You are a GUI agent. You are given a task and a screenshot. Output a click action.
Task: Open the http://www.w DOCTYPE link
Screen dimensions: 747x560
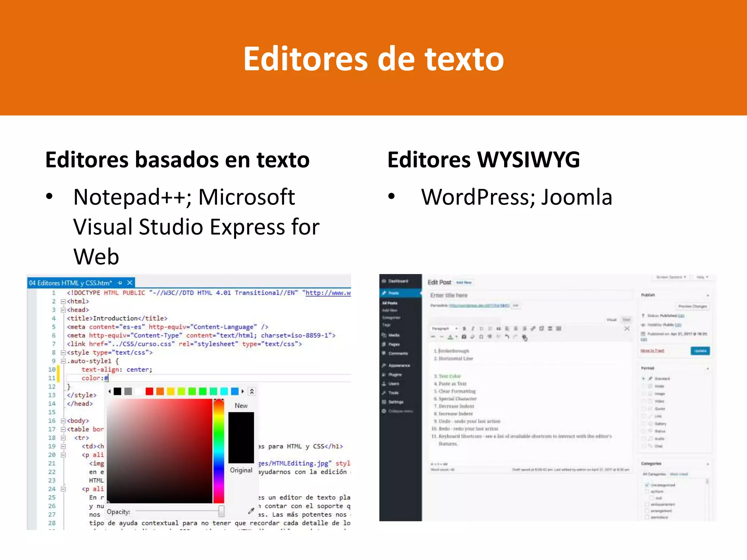(x=328, y=293)
